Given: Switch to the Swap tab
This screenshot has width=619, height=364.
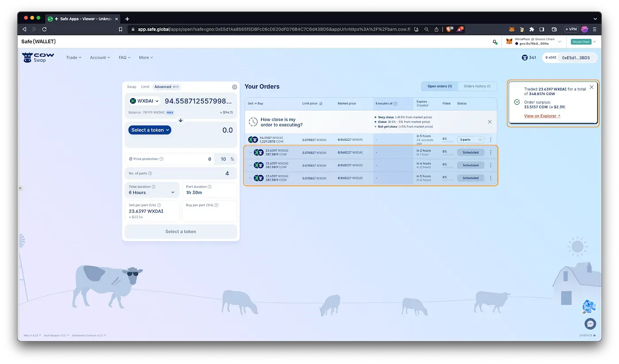Looking at the screenshot, I should [131, 87].
